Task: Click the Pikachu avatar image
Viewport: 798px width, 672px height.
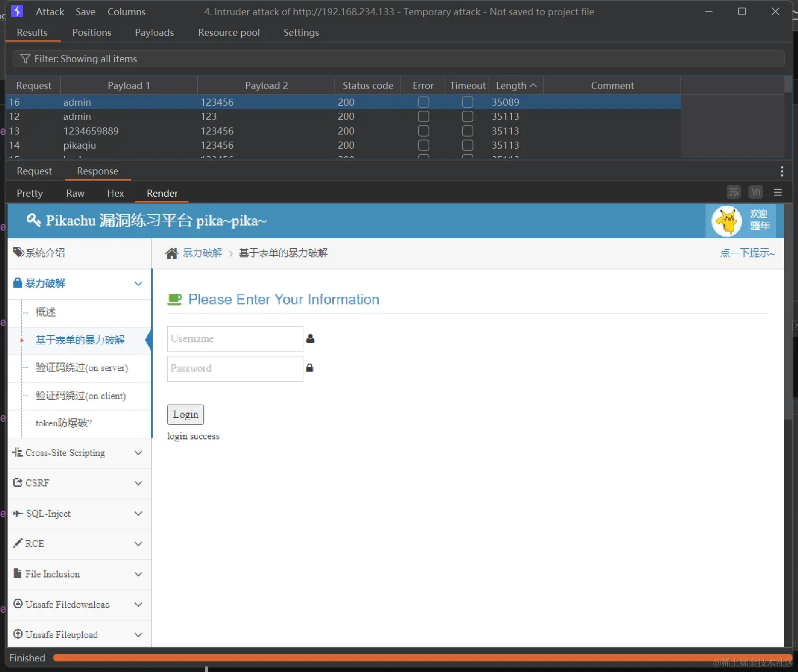Action: coord(727,221)
